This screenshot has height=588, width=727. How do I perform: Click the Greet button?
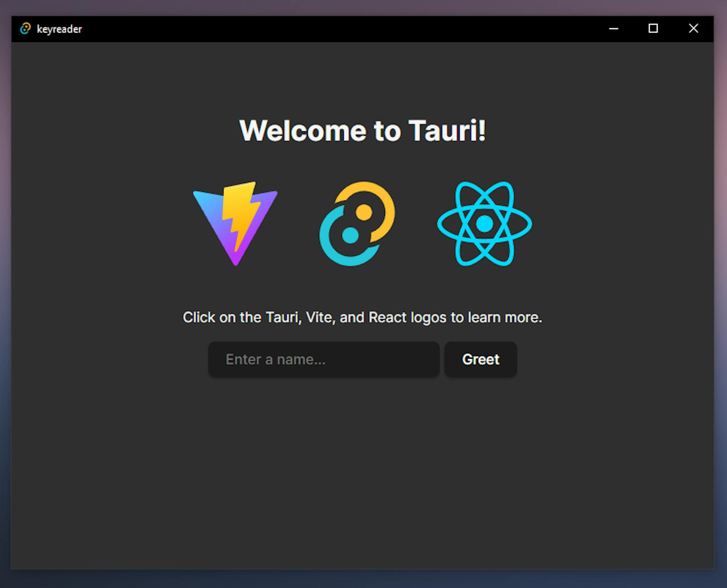tap(481, 359)
